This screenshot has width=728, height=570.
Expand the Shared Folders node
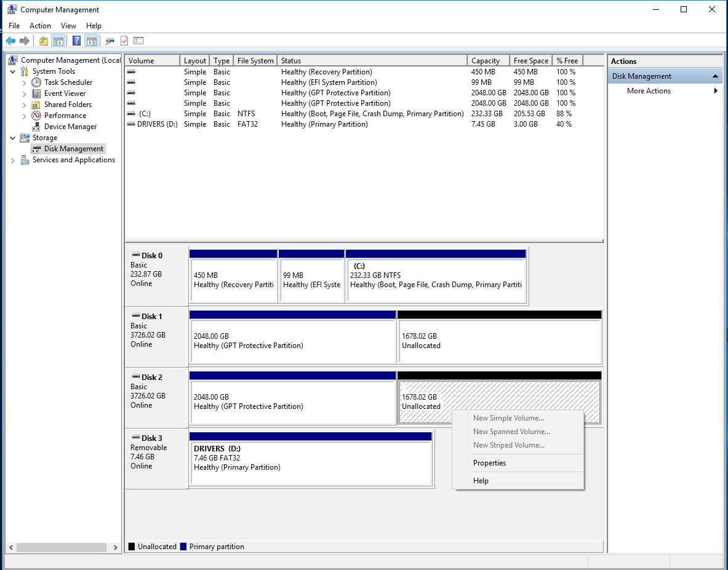click(24, 105)
